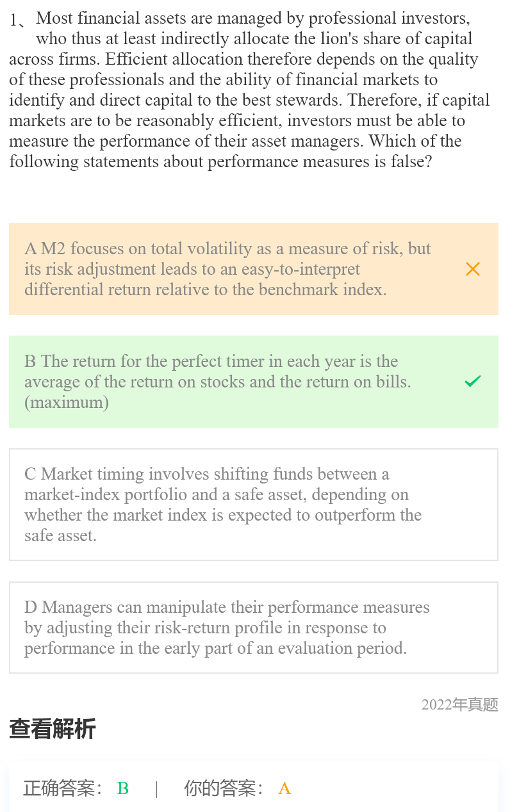
Task: Click the orange X icon on option A
Action: (x=473, y=269)
